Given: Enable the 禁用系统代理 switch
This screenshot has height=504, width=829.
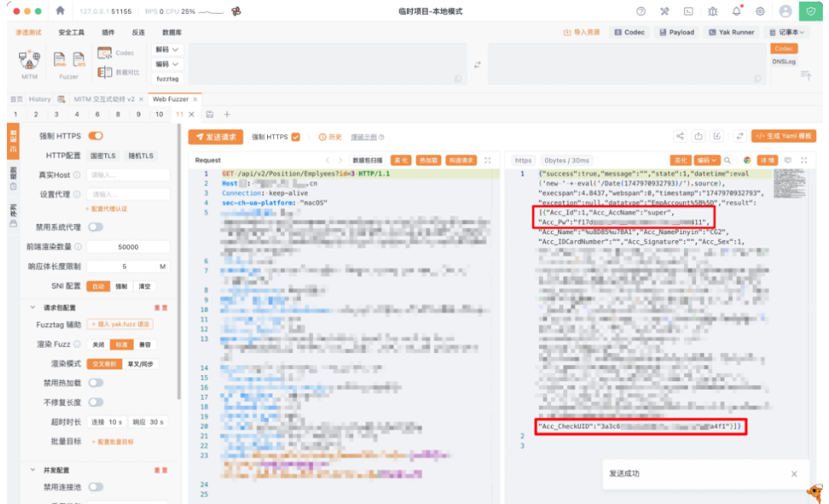Looking at the screenshot, I should (96, 227).
